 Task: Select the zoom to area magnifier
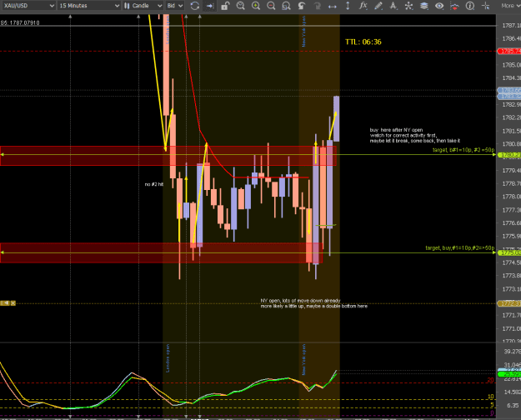pyautogui.click(x=241, y=6)
